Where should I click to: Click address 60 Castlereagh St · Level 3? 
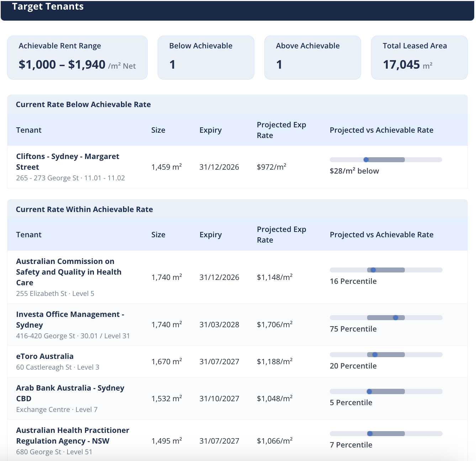(x=58, y=367)
